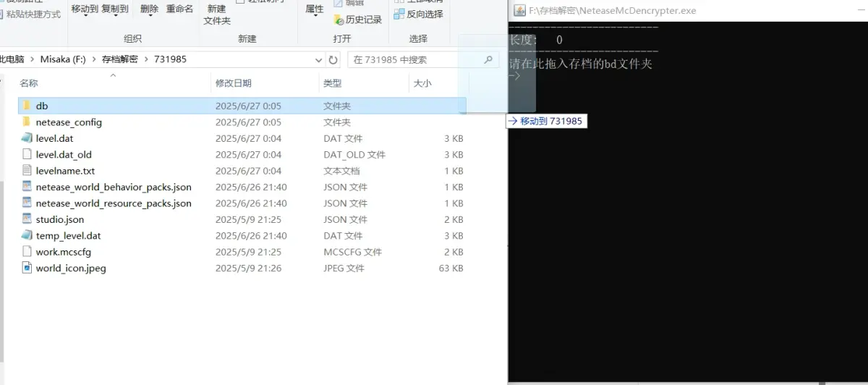Viewport: 868px width, 385px height.
Task: Click the studio.json file icon
Action: [27, 219]
